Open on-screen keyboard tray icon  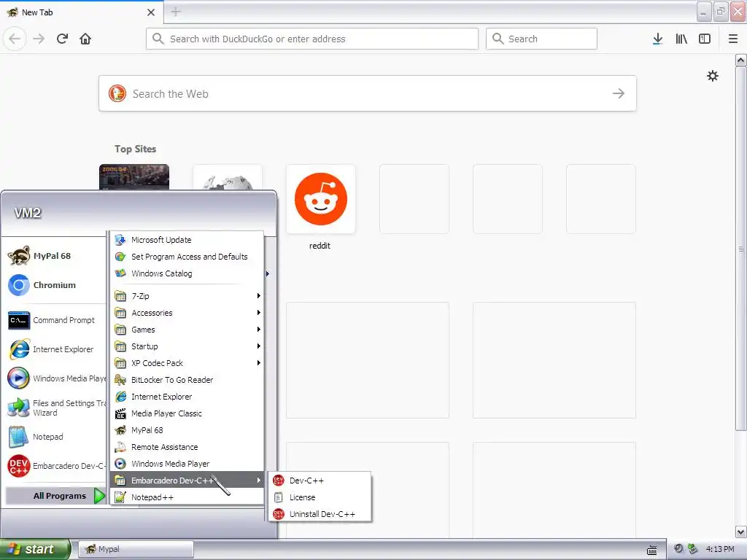[x=651, y=550]
